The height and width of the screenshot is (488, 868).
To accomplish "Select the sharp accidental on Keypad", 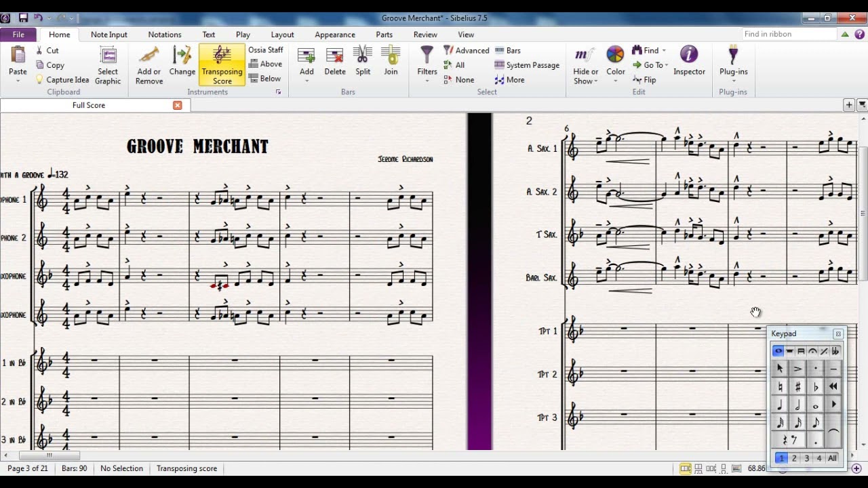I will point(797,387).
